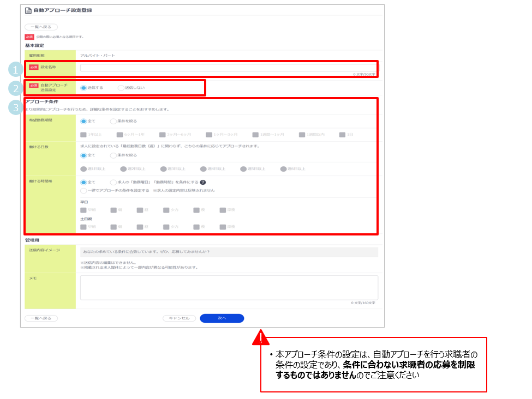Click the numbered circle 2 callout
The width and height of the screenshot is (532, 399).
click(15, 88)
